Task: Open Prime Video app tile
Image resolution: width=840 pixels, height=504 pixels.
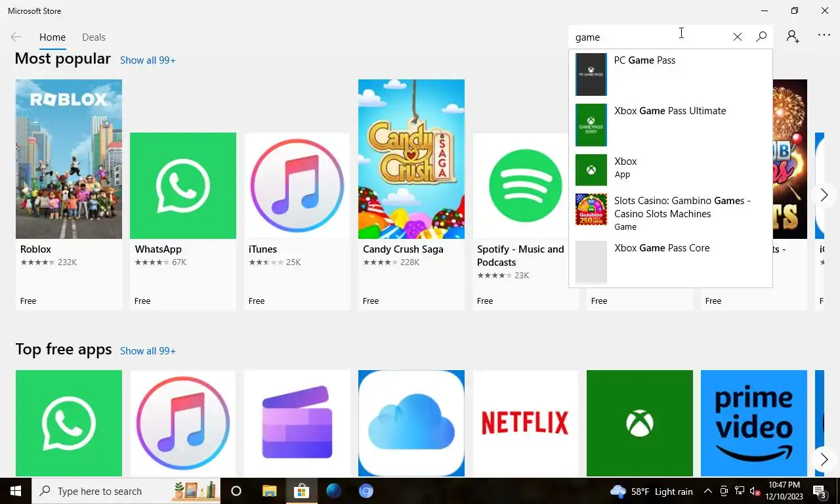Action: coord(754,423)
